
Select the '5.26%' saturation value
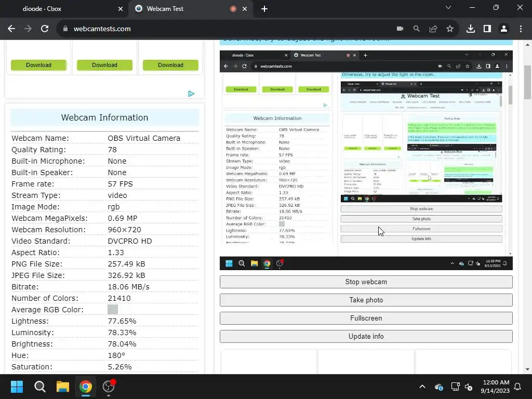(119, 367)
